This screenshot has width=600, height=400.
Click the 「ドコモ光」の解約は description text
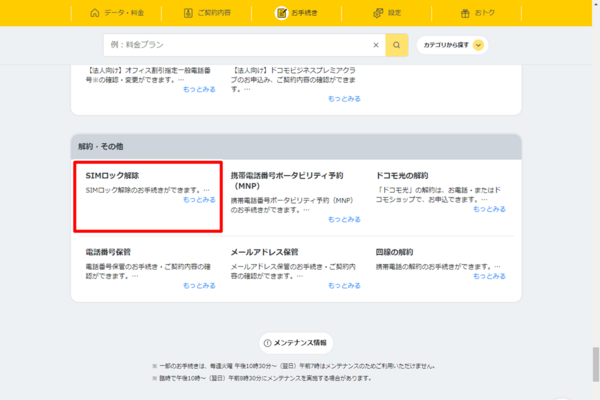click(x=438, y=195)
